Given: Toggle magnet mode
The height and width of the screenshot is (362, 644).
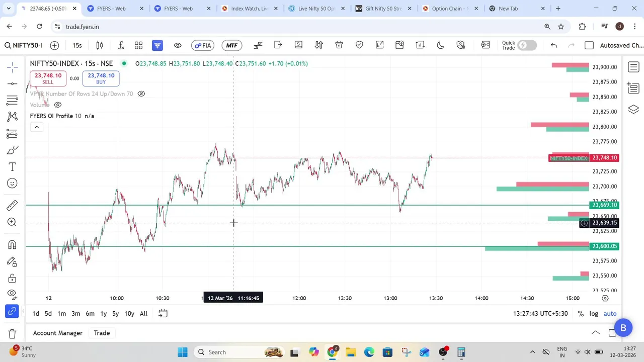Looking at the screenshot, I should [13, 245].
